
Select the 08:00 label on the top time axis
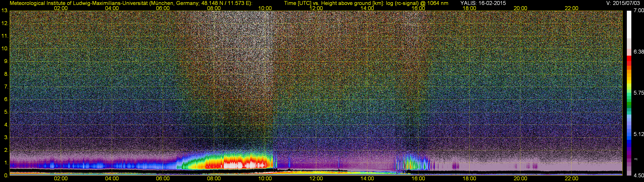click(x=214, y=8)
